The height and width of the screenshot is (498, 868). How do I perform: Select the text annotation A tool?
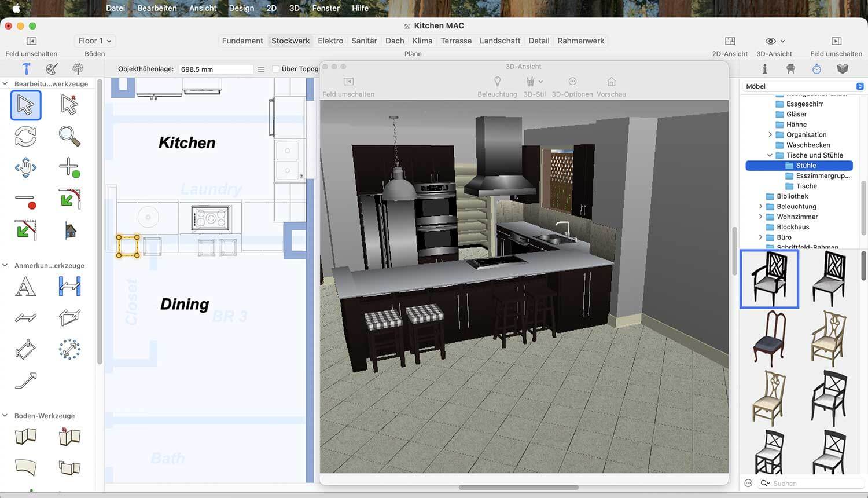[25, 287]
